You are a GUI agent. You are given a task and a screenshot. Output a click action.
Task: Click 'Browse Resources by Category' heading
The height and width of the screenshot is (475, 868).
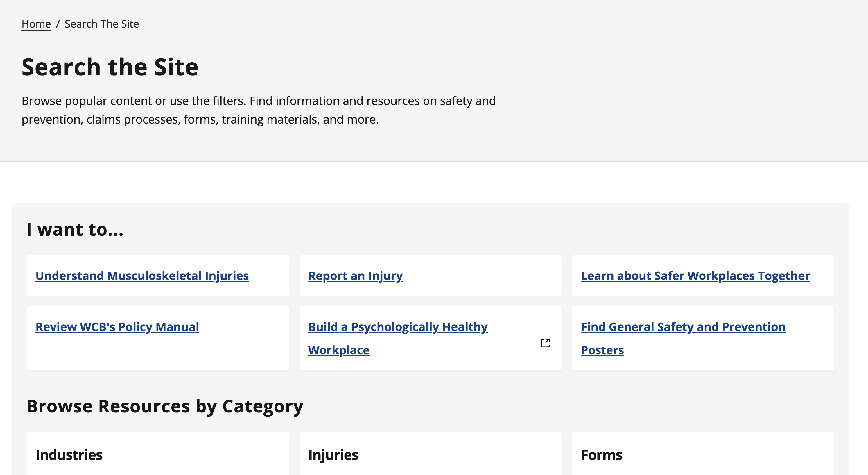tap(165, 407)
